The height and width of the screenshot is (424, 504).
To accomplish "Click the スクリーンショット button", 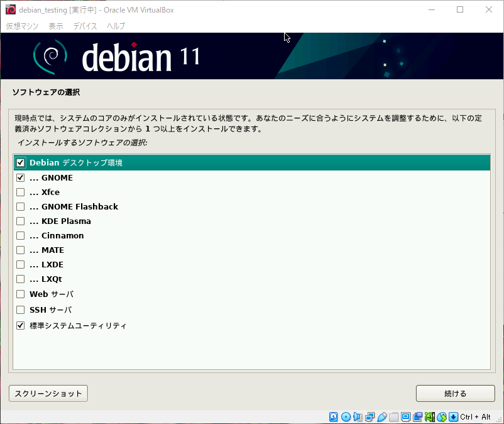I will [48, 393].
